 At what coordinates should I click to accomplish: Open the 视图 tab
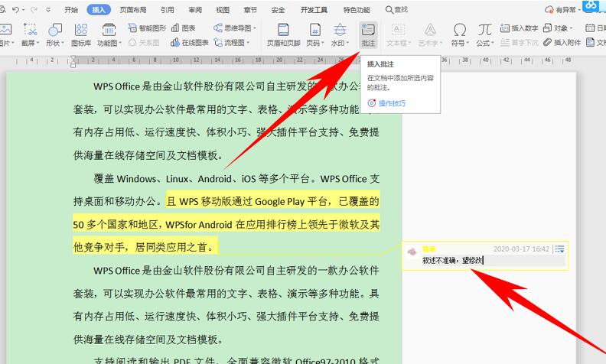tap(223, 10)
